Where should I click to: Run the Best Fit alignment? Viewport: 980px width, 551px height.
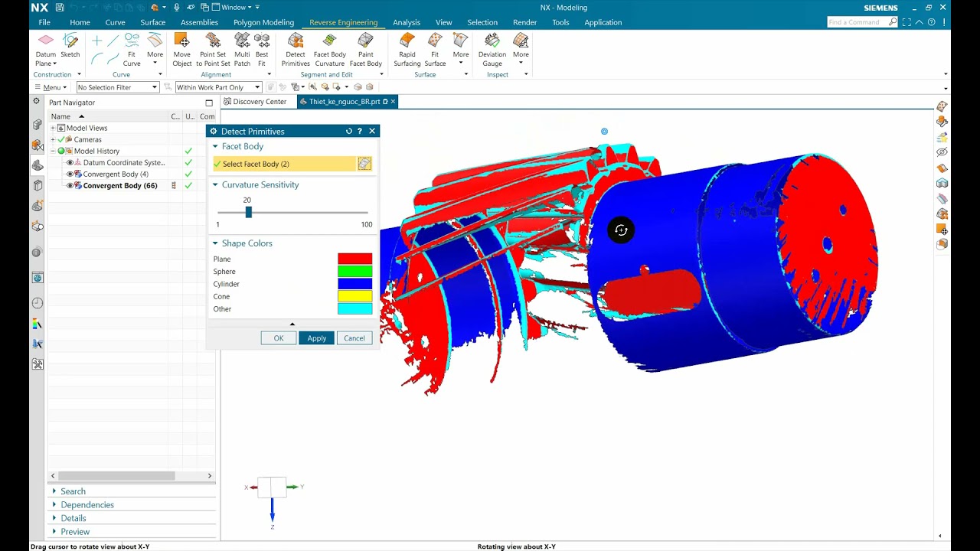click(x=262, y=49)
